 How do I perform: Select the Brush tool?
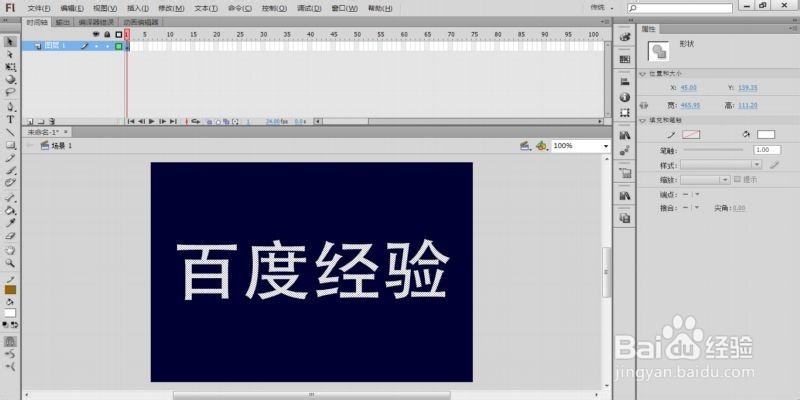[10, 170]
